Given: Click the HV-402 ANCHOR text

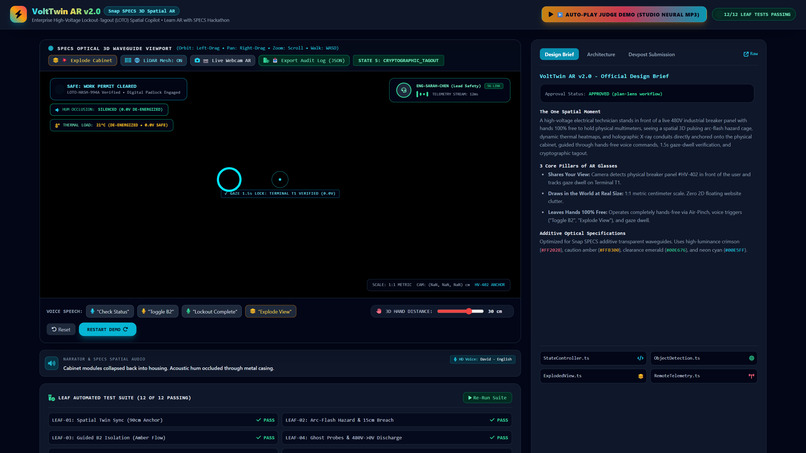Looking at the screenshot, I should [489, 284].
